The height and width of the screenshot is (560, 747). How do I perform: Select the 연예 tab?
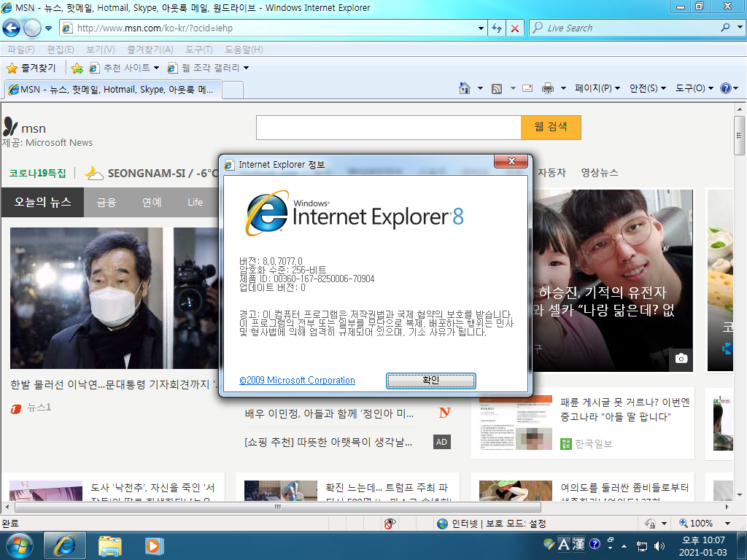tap(152, 203)
